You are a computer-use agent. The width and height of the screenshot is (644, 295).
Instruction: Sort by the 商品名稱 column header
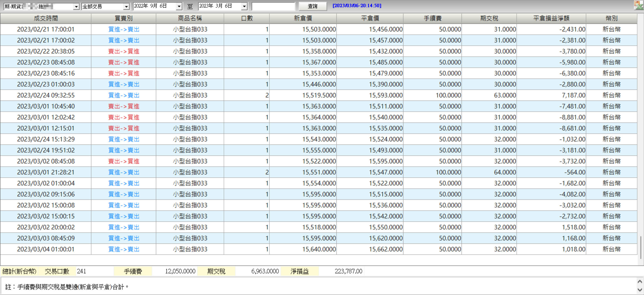[x=190, y=18]
